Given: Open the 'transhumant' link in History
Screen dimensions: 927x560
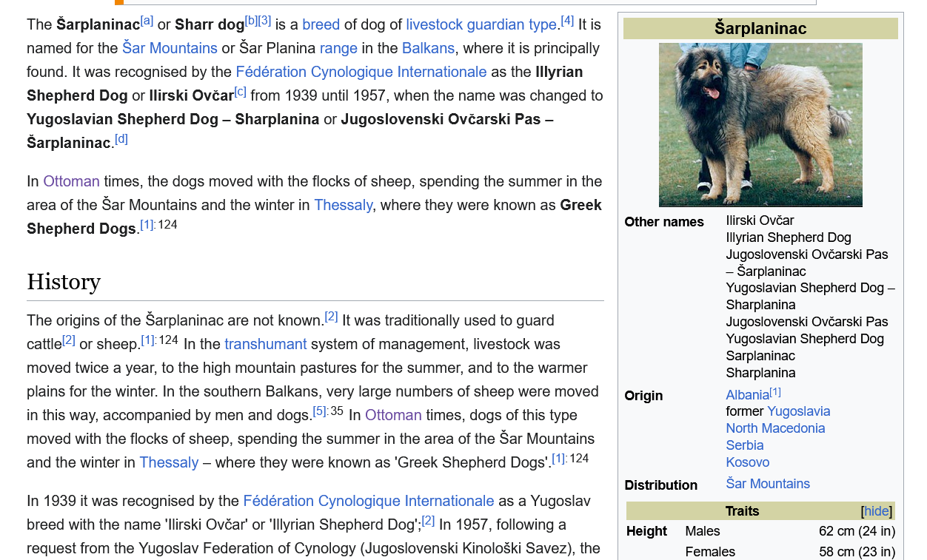Looking at the screenshot, I should pos(265,344).
